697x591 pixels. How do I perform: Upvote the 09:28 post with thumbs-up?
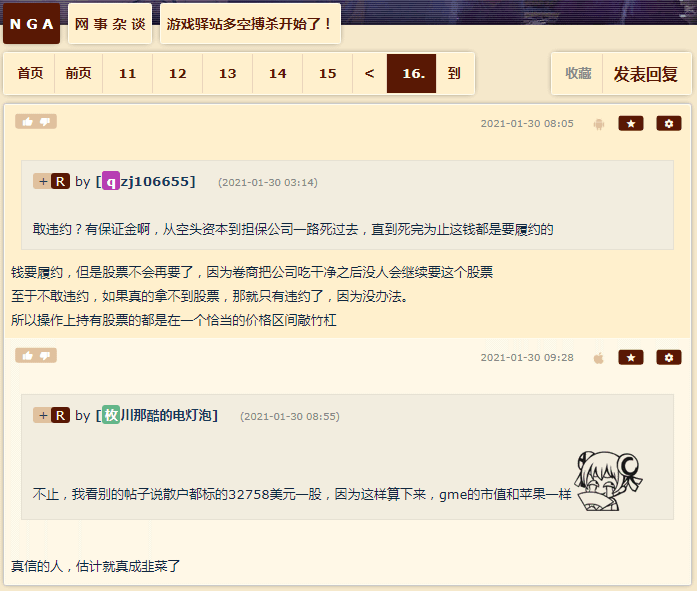coord(28,355)
